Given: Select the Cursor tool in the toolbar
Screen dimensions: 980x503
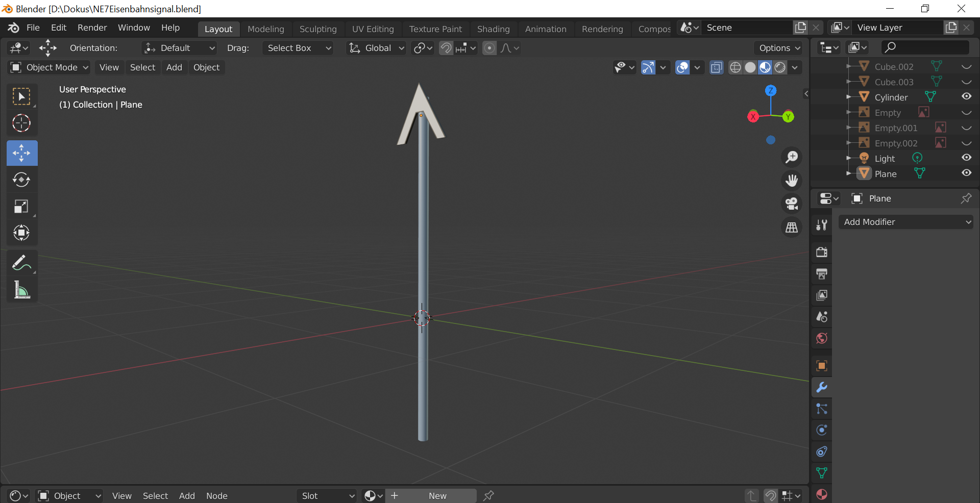Looking at the screenshot, I should [21, 123].
